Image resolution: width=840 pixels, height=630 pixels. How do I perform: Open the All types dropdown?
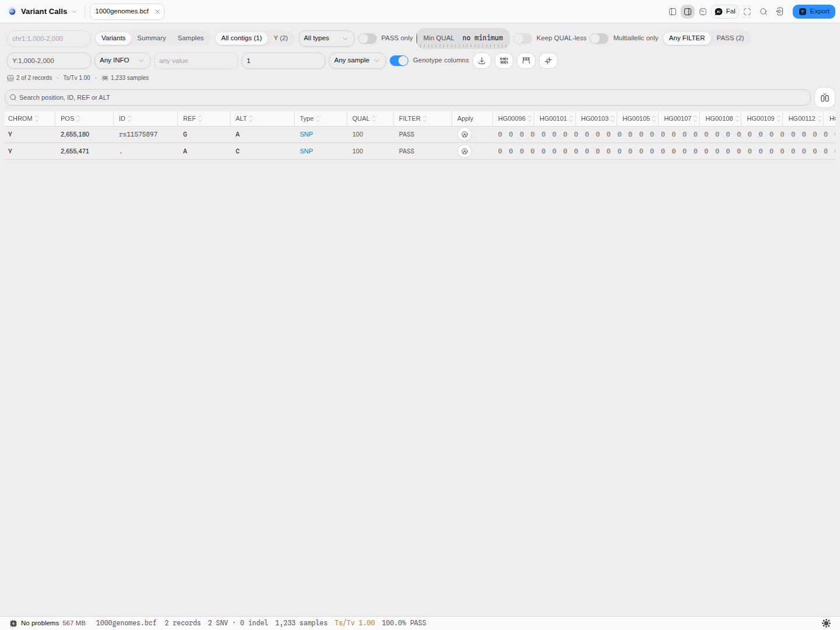pyautogui.click(x=326, y=38)
